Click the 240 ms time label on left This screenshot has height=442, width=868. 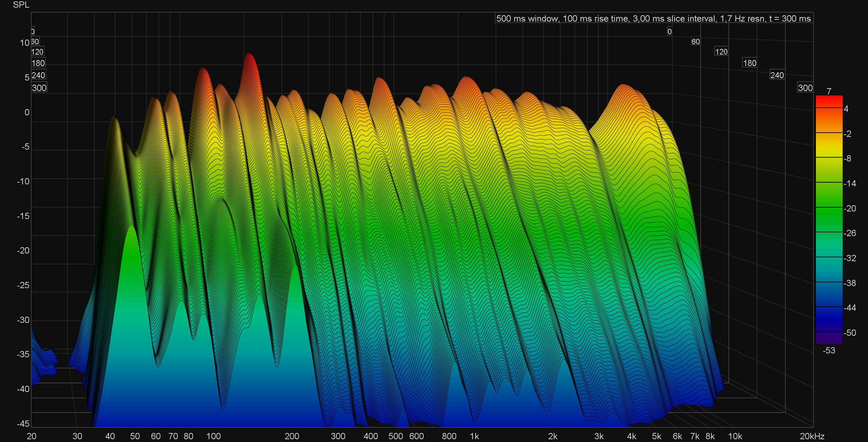point(38,75)
